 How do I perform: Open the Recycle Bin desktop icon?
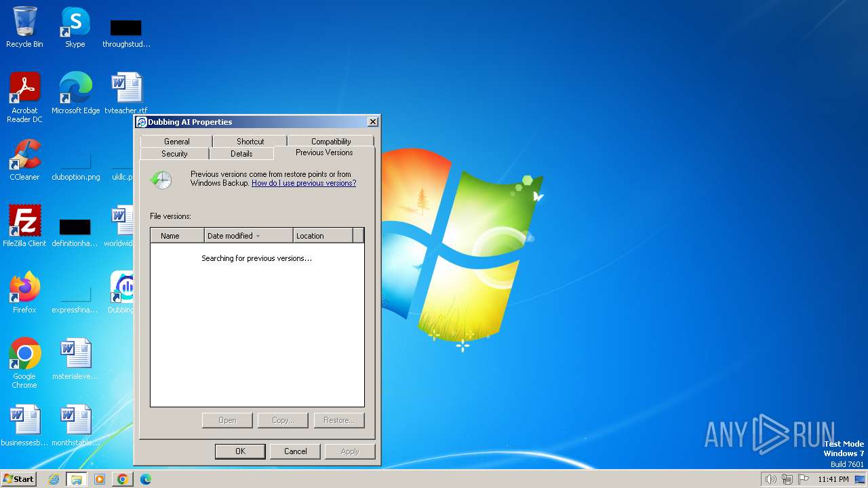(24, 27)
